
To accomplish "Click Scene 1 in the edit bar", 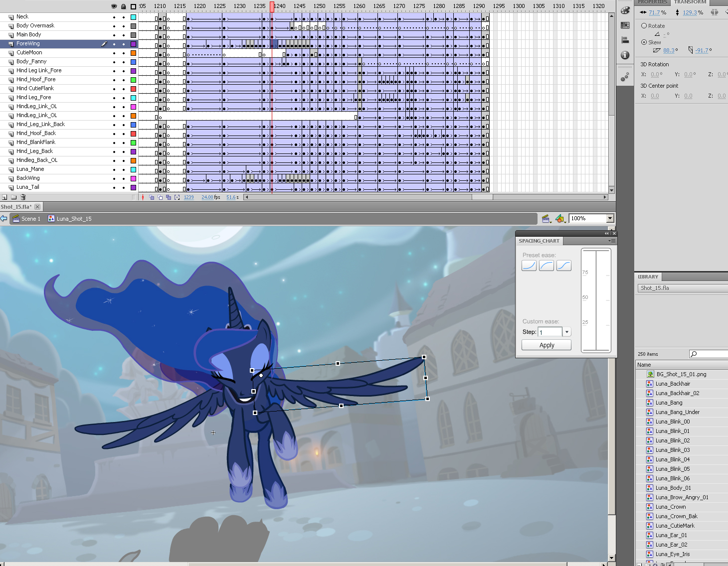I will coord(26,219).
